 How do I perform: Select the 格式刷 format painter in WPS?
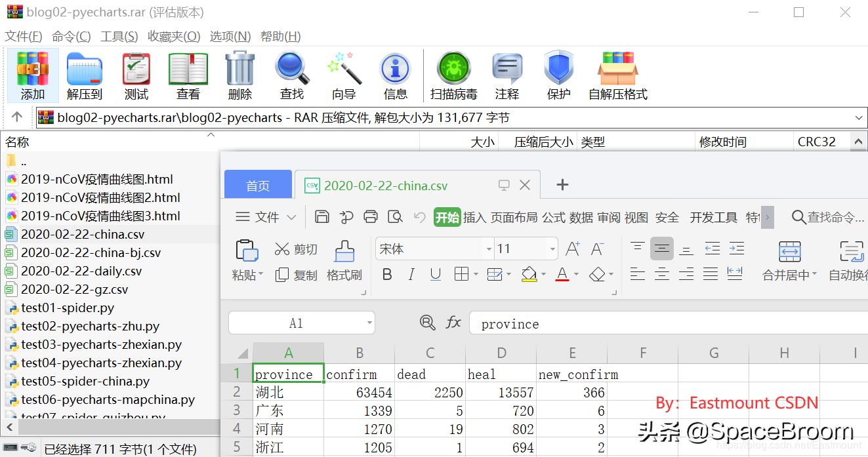point(344,261)
